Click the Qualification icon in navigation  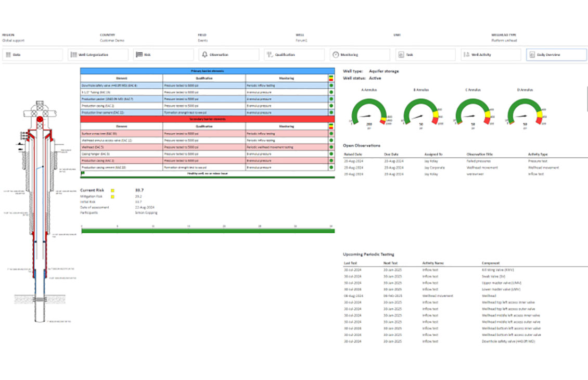[270, 55]
